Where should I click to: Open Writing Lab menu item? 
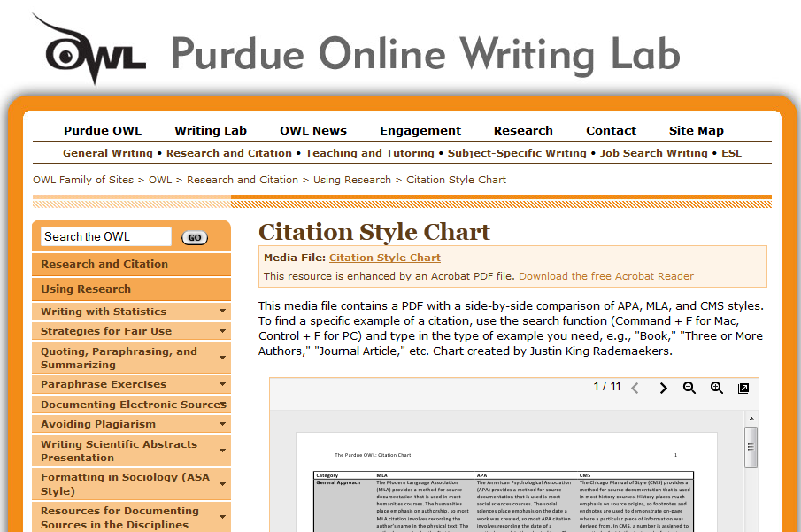pos(211,130)
